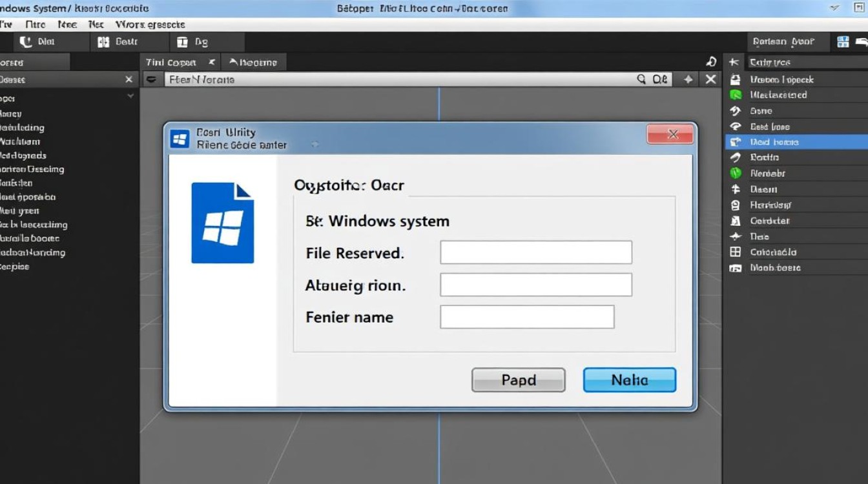Click the green square icon in right panel list
This screenshot has height=484, width=868.
[735, 95]
